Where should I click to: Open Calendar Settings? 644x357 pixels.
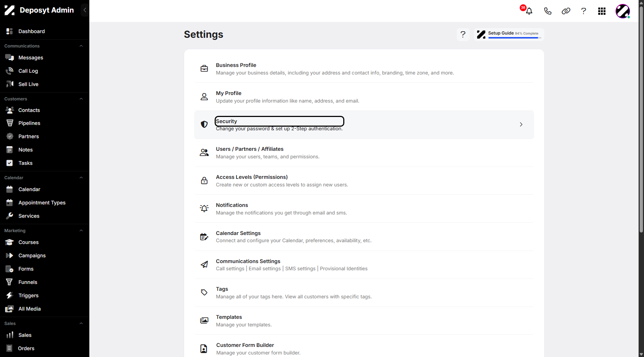[x=364, y=237]
